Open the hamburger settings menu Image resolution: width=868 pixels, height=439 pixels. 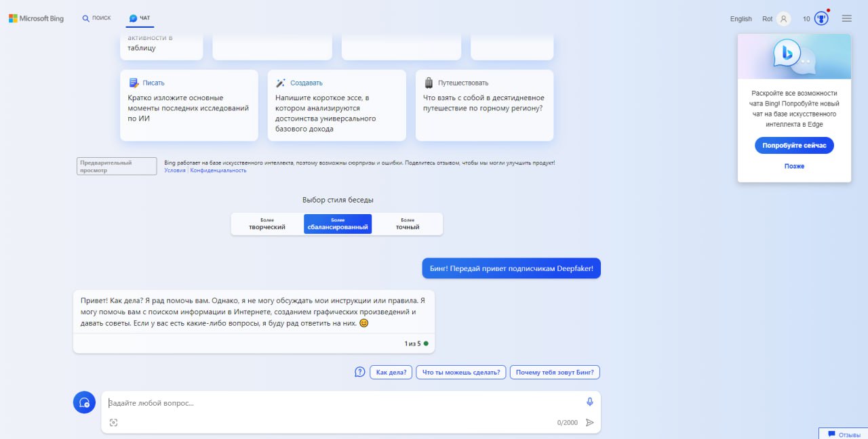(846, 18)
